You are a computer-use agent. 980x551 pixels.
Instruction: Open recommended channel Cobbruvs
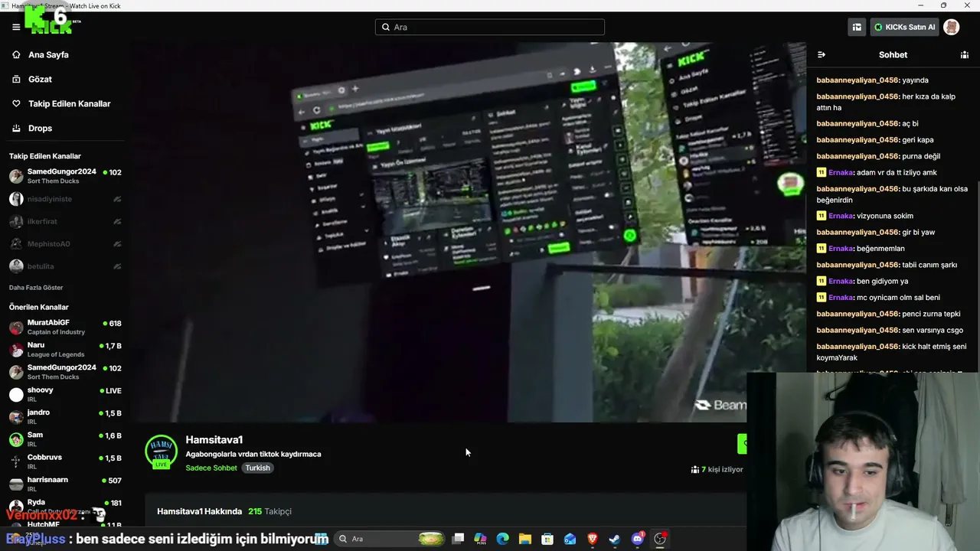pos(65,461)
